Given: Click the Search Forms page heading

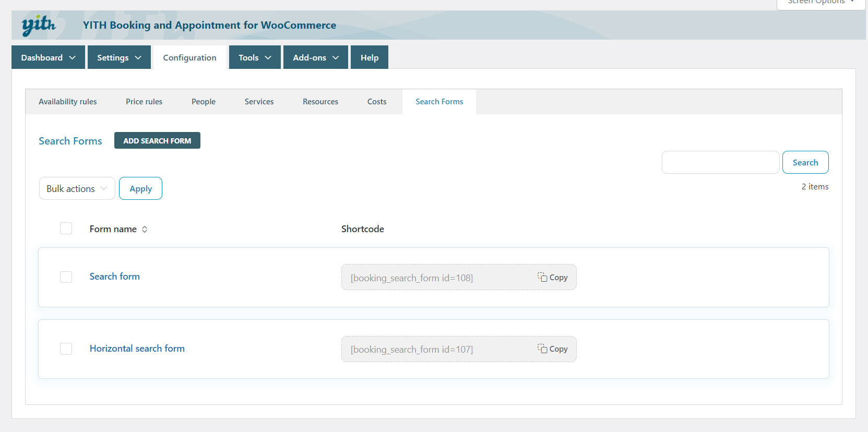Looking at the screenshot, I should pos(70,141).
